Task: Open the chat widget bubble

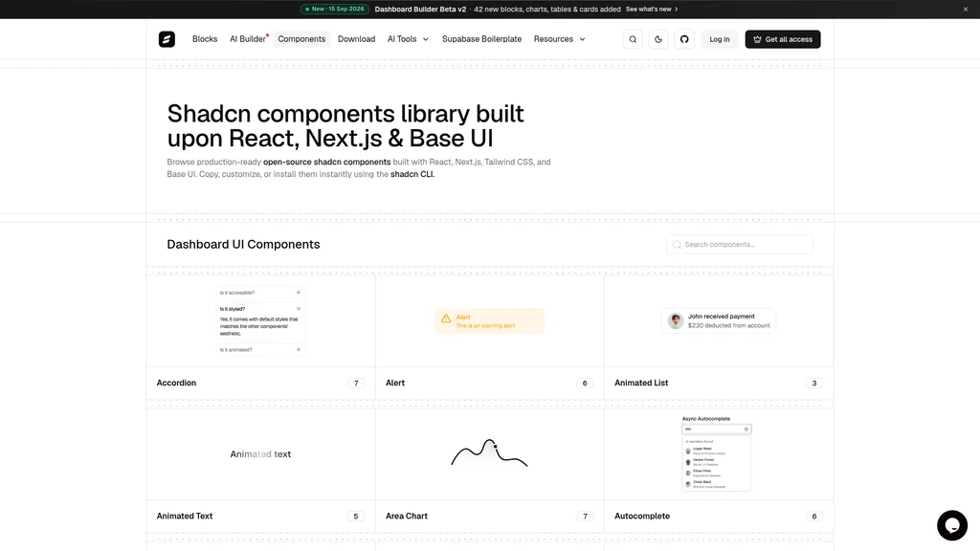Action: 952,525
